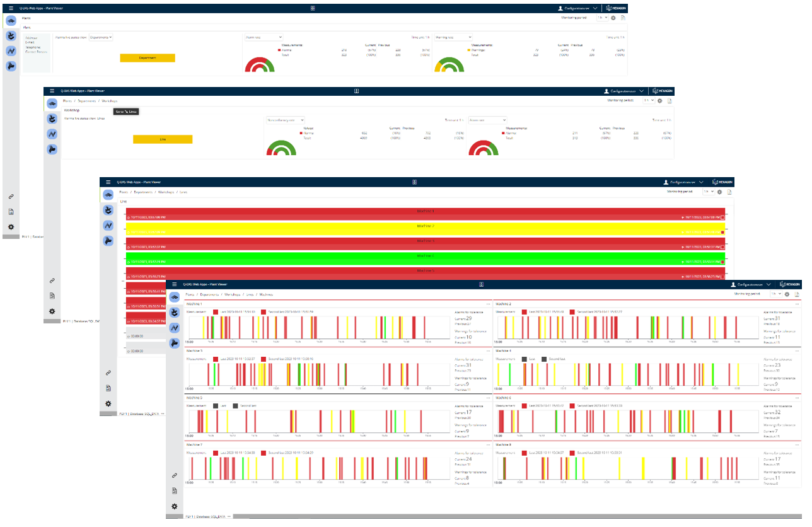The image size is (812, 527).
Task: Click document icon in Workshop window lower sidebar
Action: [x=52, y=296]
